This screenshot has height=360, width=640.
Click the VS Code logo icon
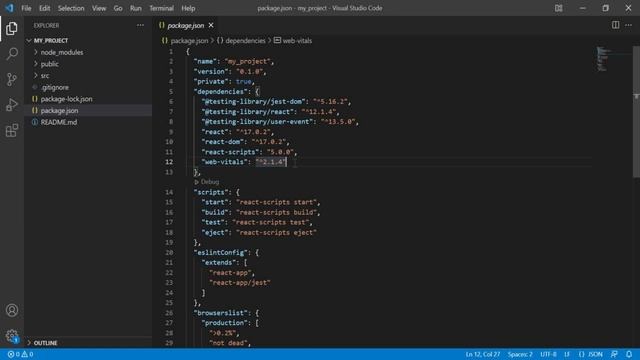9,8
